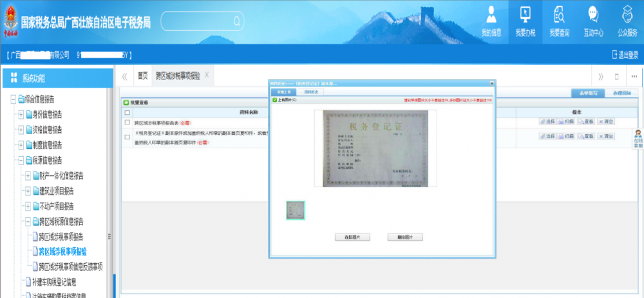This screenshot has width=644, height=298.
Task: Click 退出登录 to log out
Action: click(624, 55)
